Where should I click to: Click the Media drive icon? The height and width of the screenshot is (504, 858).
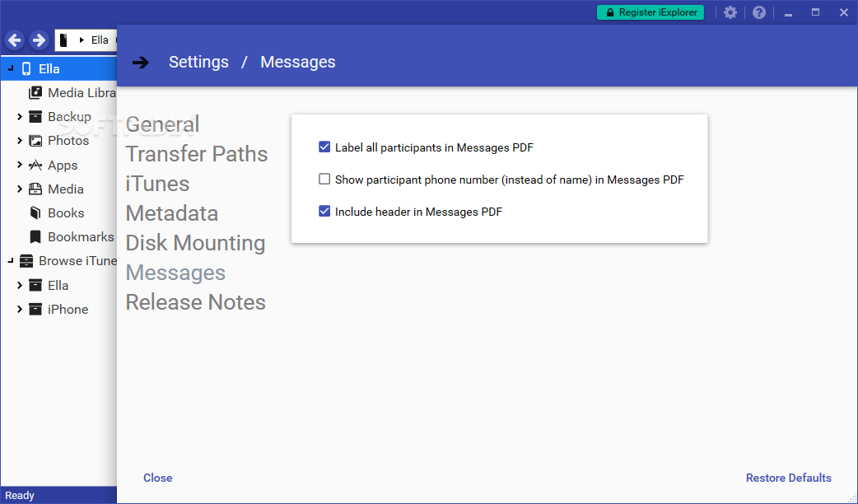point(35,189)
